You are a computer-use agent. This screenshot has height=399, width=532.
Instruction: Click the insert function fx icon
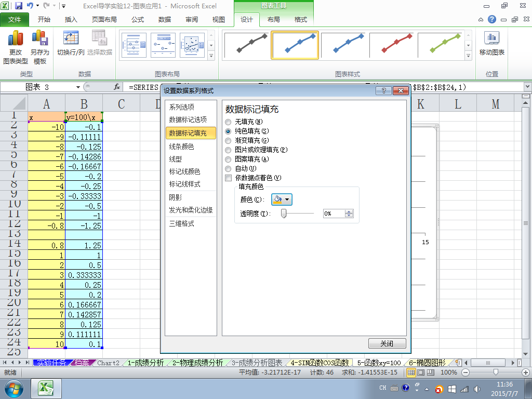click(x=117, y=87)
